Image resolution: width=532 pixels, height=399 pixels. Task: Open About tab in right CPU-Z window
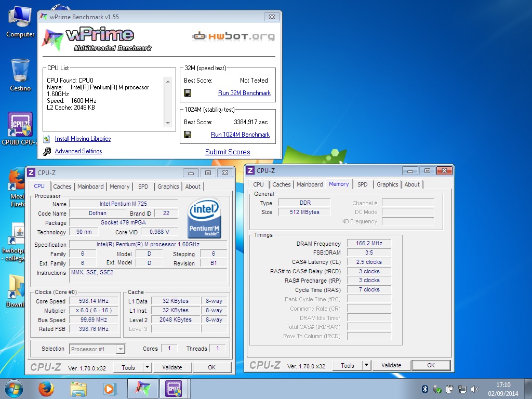point(412,184)
